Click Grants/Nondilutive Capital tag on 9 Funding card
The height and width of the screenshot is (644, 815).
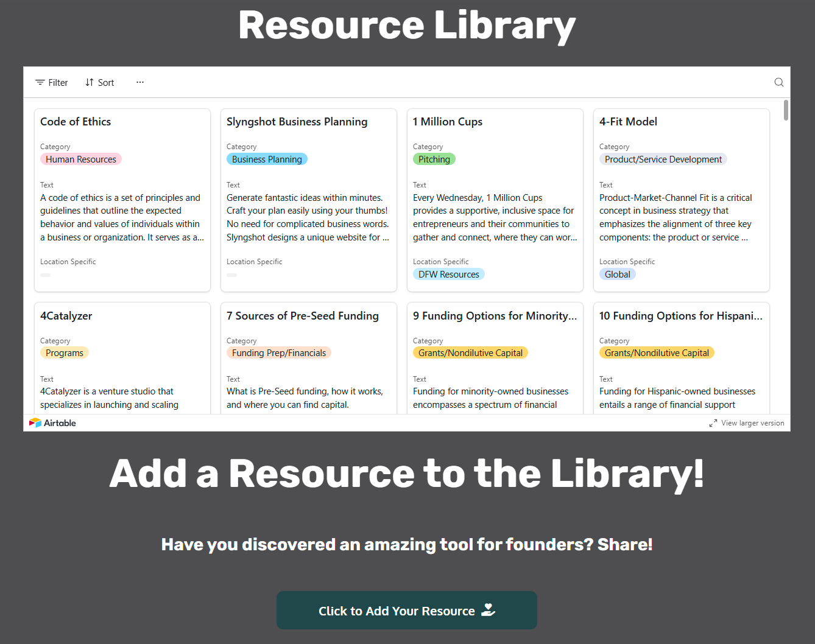[x=470, y=353]
